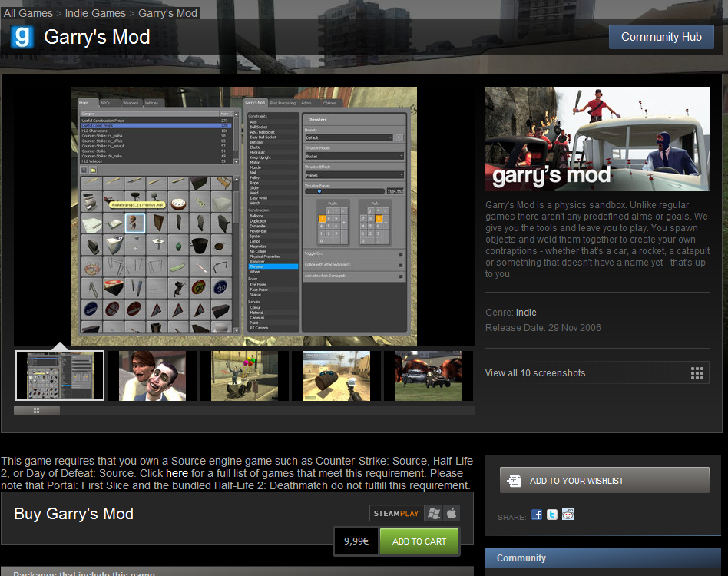
Task: Click the Windows platform icon
Action: (x=434, y=513)
